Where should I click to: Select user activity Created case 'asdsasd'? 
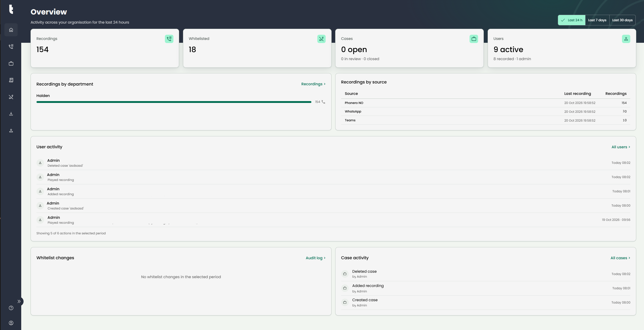pyautogui.click(x=333, y=206)
